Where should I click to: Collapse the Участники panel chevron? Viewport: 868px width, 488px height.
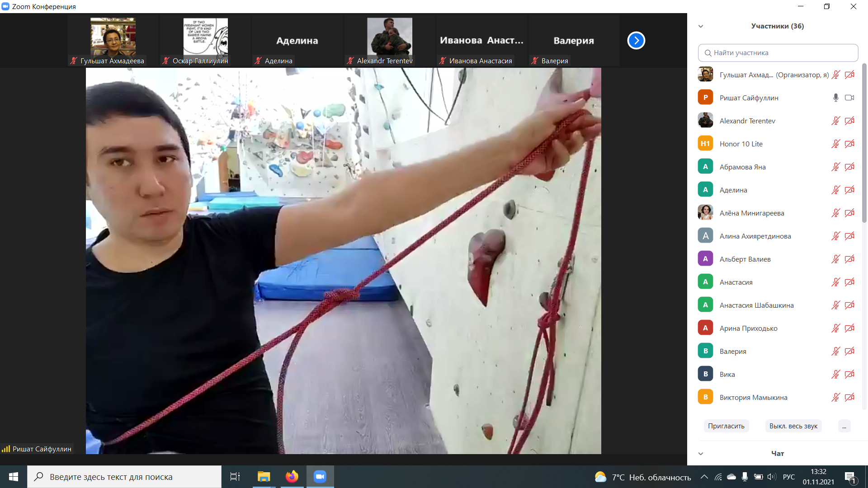click(701, 26)
